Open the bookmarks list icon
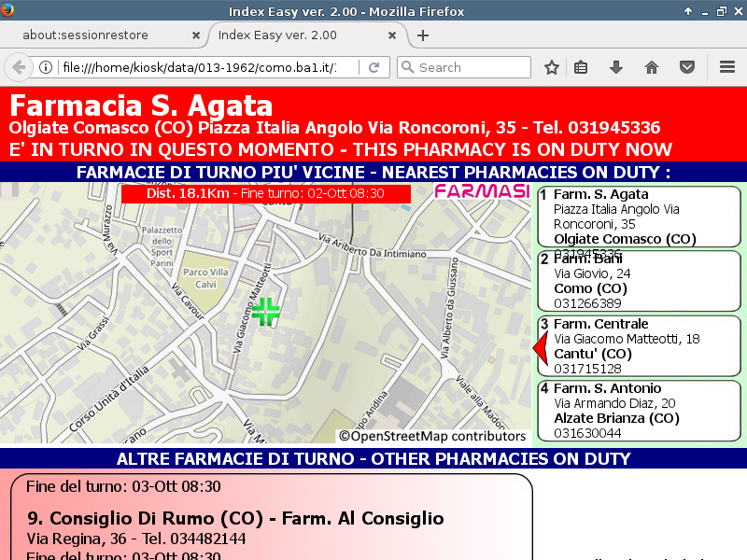Viewport: 747px width, 560px height. point(581,67)
